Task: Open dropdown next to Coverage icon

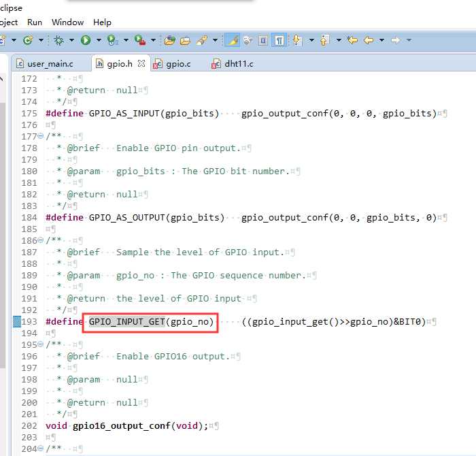Action: (126, 40)
